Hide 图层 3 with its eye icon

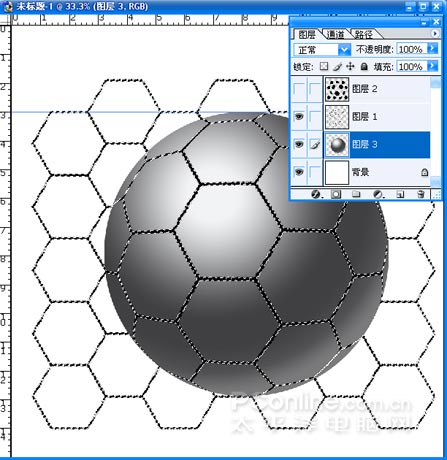coord(299,144)
